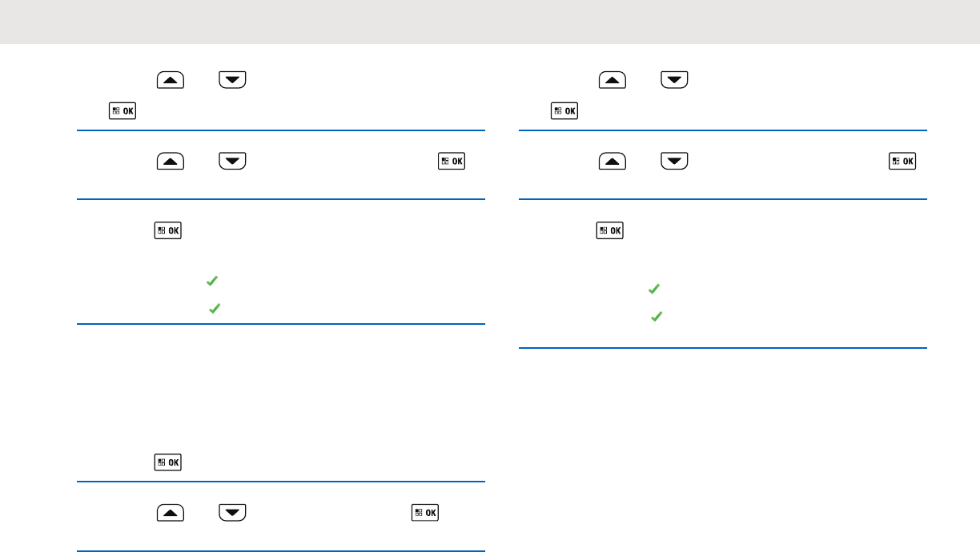Screen dimensions: 980x552
Task: Click the up arrow in the left column's second step
Action: pyautogui.click(x=171, y=162)
